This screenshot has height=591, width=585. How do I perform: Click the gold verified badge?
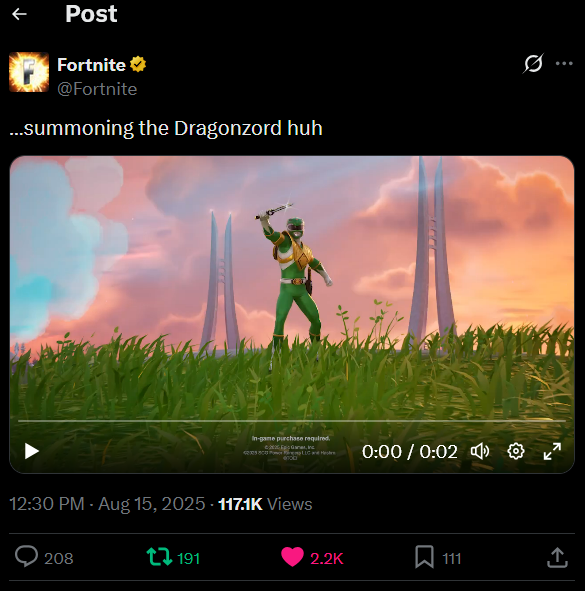click(138, 64)
